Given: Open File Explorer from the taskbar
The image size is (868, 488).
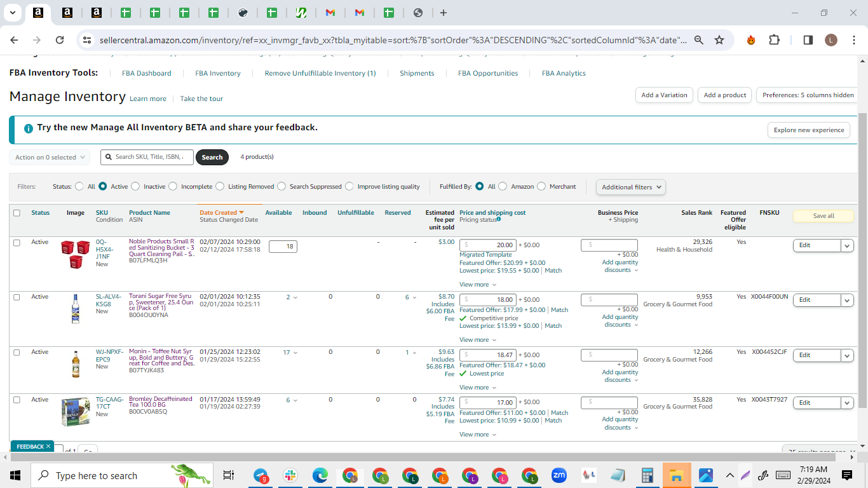Looking at the screenshot, I should 677,475.
